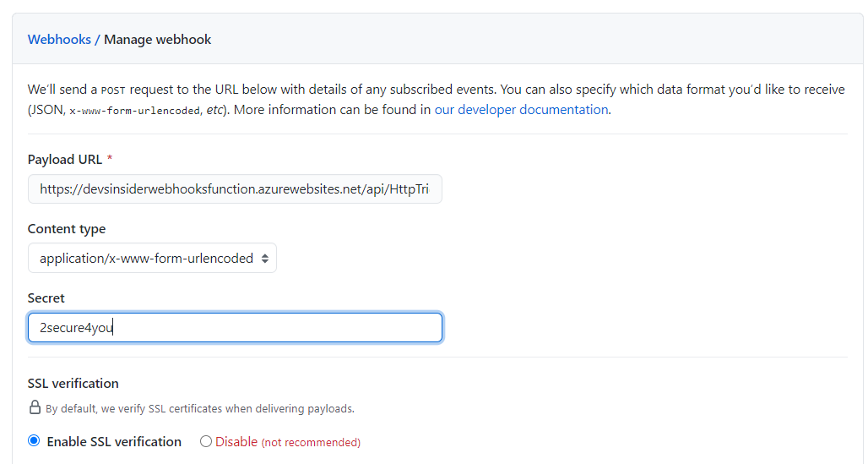Open the Webhooks breadcrumb link

point(59,40)
